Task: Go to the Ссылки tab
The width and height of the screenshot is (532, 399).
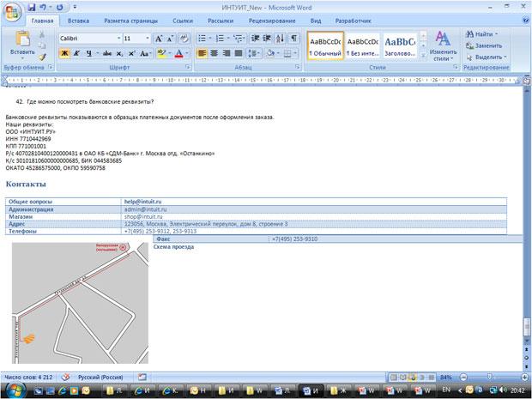Action: [183, 21]
